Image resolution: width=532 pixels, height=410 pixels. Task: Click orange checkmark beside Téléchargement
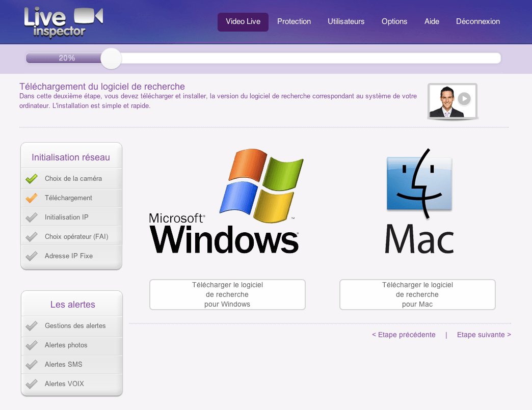[x=32, y=198]
